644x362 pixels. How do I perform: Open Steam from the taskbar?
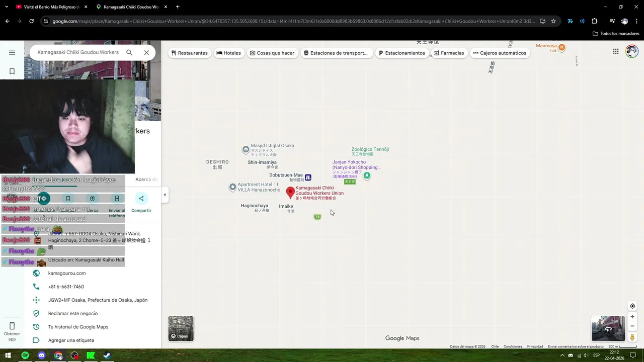(x=107, y=355)
